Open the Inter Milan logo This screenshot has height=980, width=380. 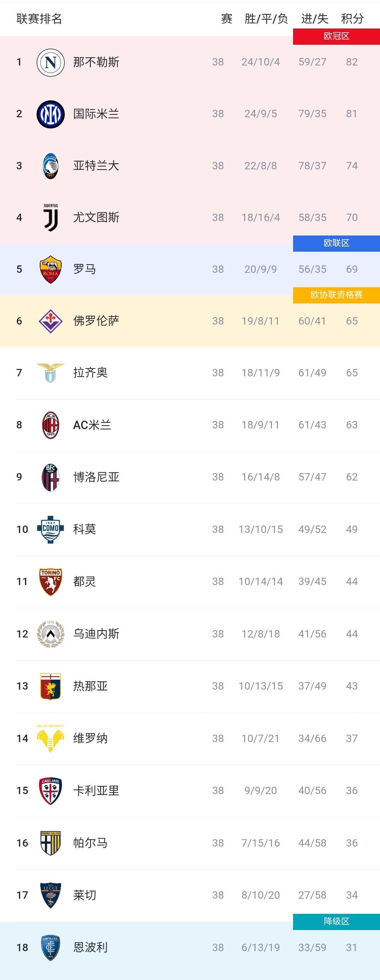tap(51, 114)
